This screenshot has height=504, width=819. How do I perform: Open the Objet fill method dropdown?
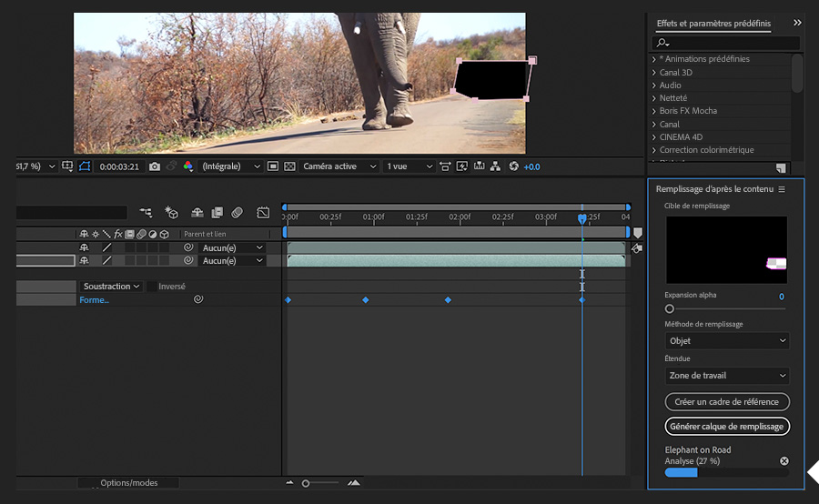(x=726, y=340)
